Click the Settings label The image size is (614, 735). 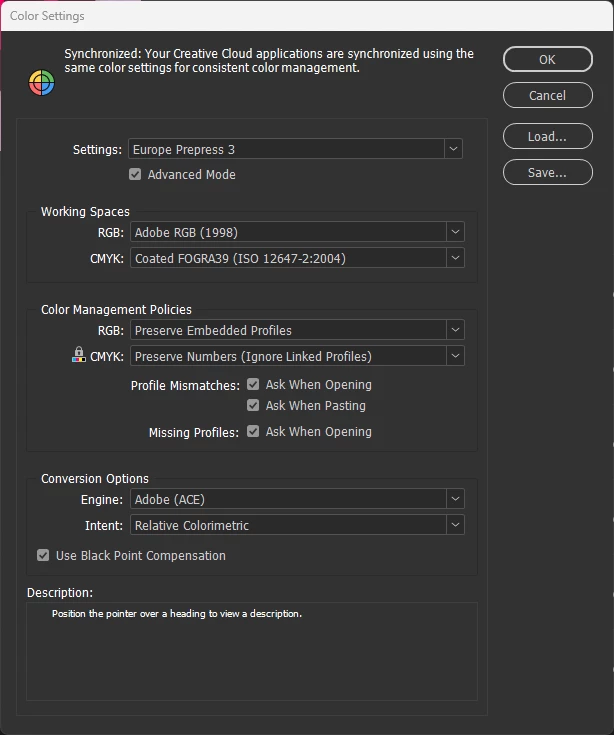point(97,150)
